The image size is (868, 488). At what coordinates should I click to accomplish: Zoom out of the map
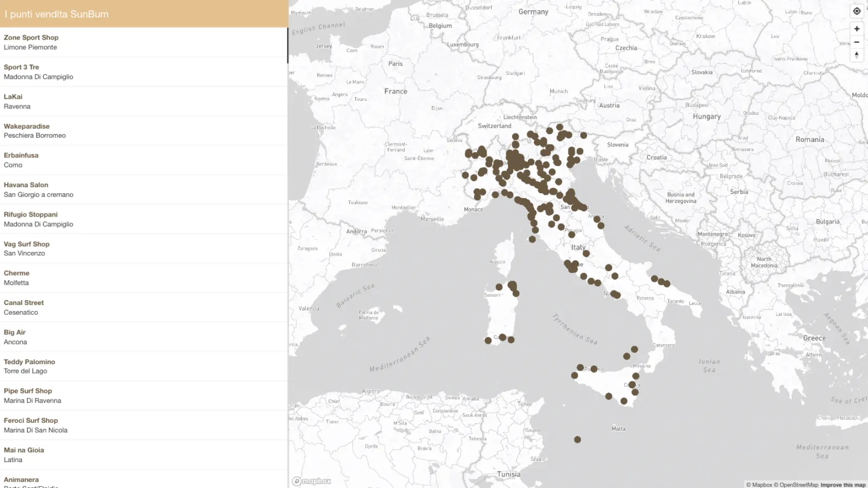(857, 42)
